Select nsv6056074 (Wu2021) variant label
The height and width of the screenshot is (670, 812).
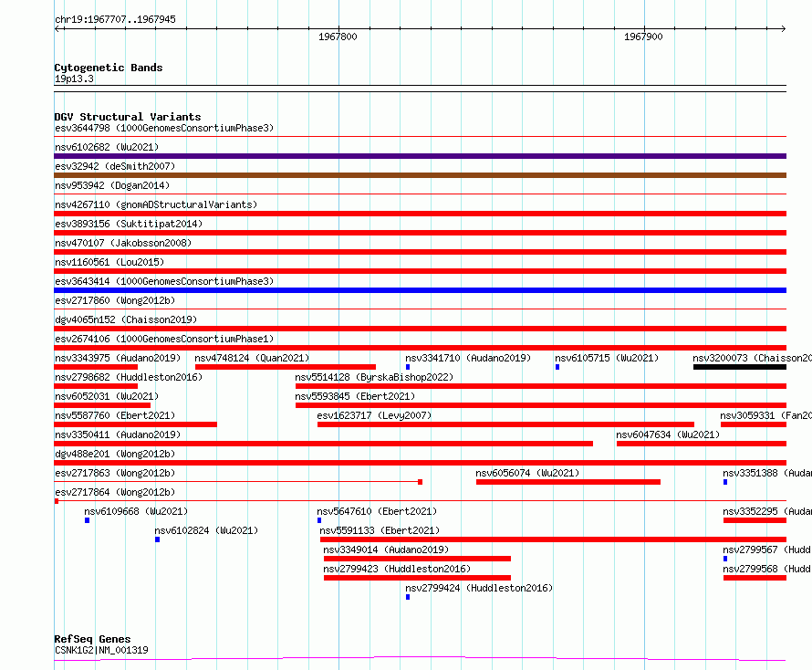(x=527, y=473)
